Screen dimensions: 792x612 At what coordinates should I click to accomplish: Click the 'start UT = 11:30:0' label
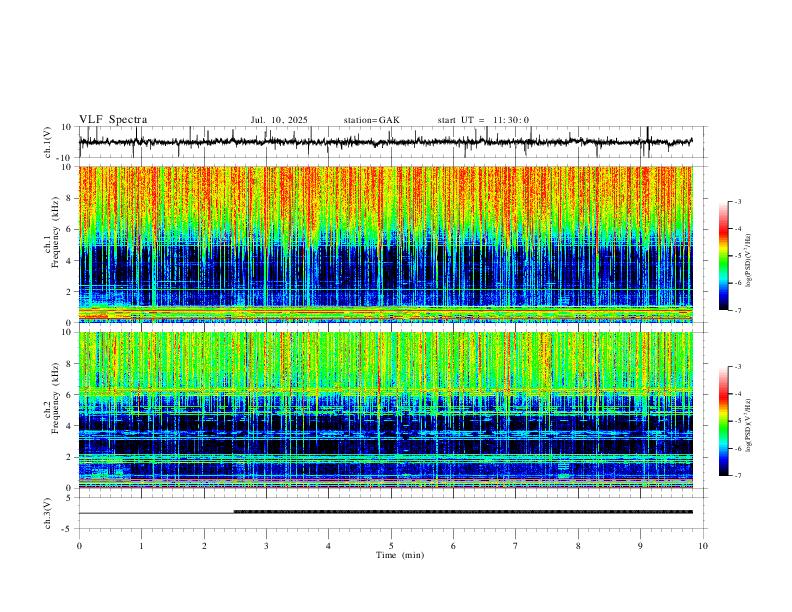click(483, 120)
